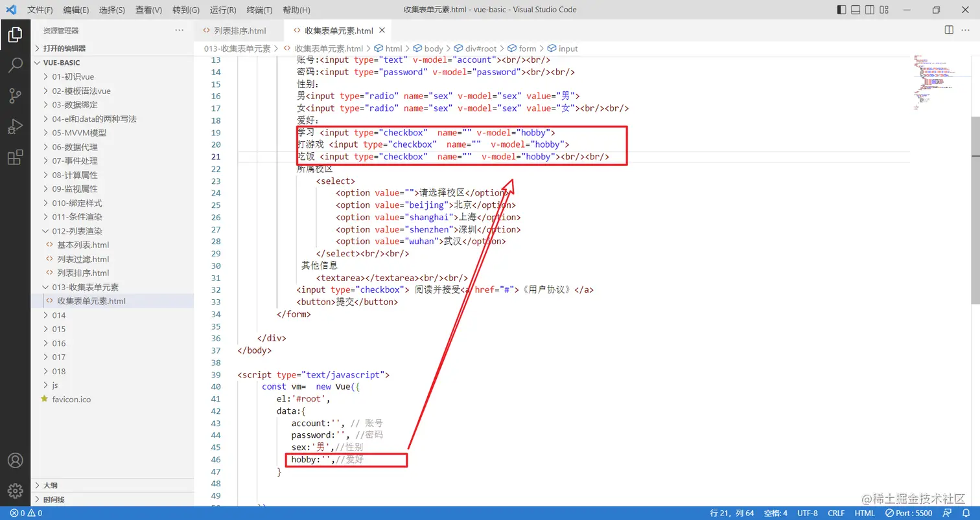980x520 pixels.
Task: Click the VS Code logo in title bar
Action: (x=11, y=10)
